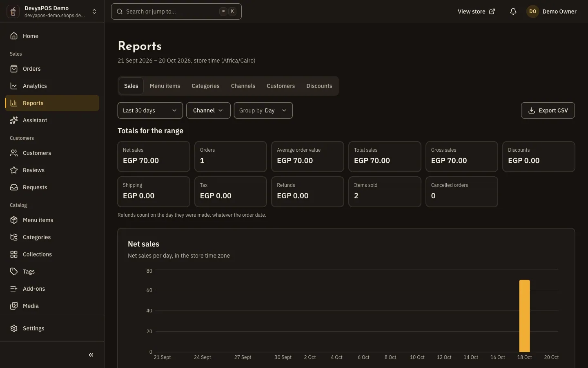Switch to the Categories report tab
This screenshot has height=368, width=588.
click(205, 86)
